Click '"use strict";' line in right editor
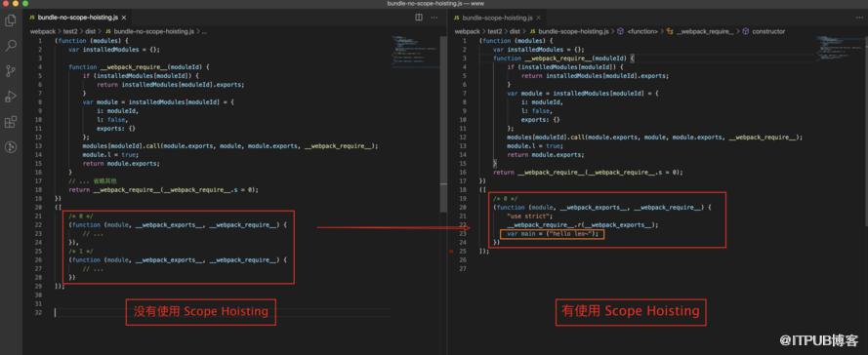 pos(530,216)
